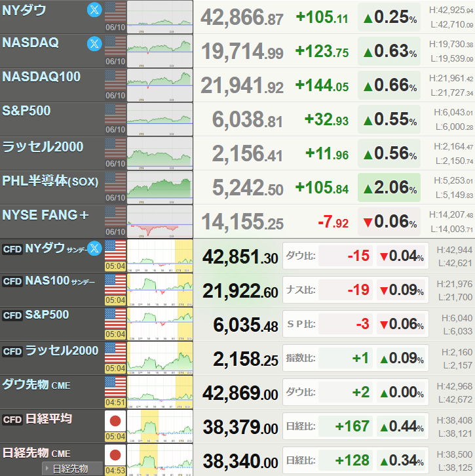This screenshot has height=476, width=475.
Task: Click the US flag icon in S&P500 index row
Action: click(x=115, y=115)
